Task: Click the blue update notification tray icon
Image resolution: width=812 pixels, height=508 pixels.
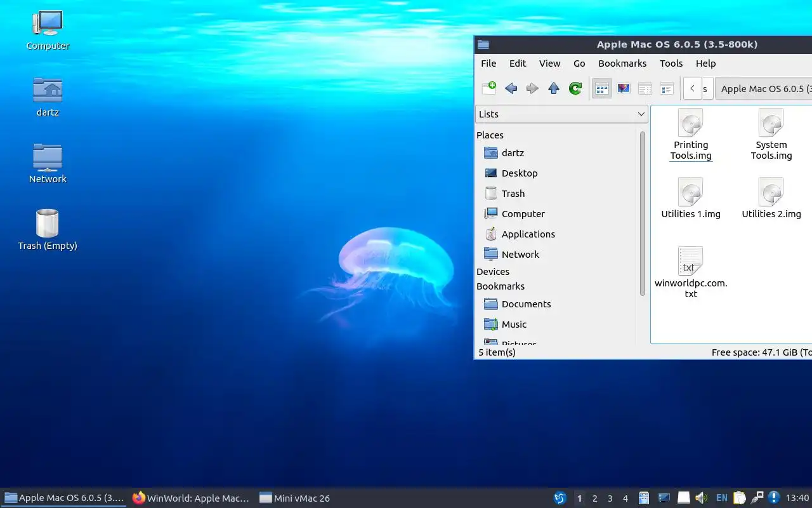Action: tap(774, 498)
